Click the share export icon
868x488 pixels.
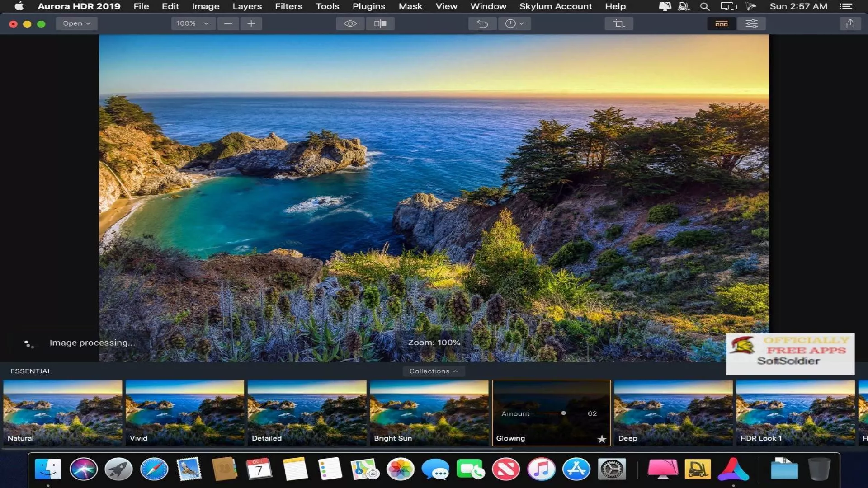coord(850,23)
